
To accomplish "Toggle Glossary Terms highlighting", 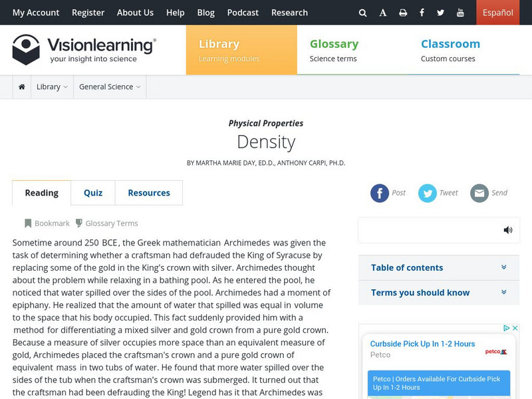I will (106, 223).
